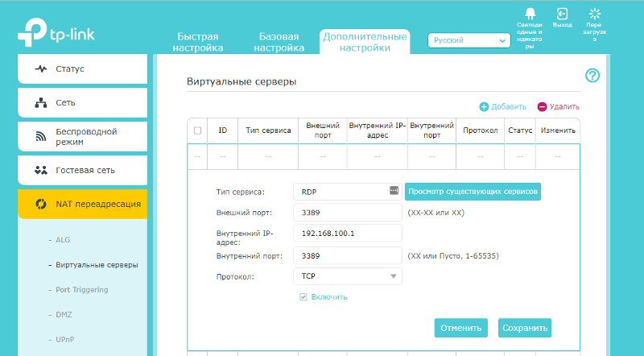The image size is (644, 356).
Task: Click the plus icon beside Добавить
Action: click(484, 107)
